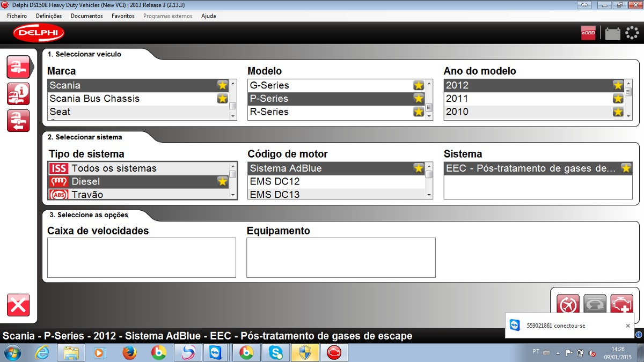
Task: Select G-Series model
Action: point(336,85)
